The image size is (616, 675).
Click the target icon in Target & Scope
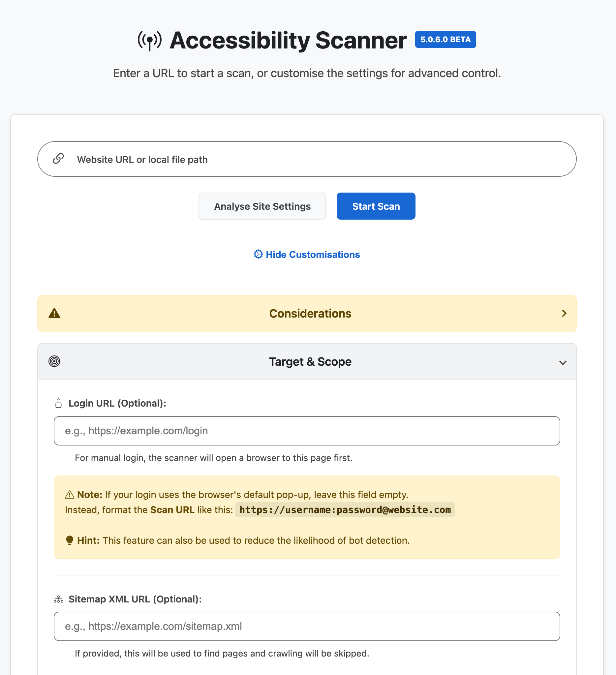[54, 361]
